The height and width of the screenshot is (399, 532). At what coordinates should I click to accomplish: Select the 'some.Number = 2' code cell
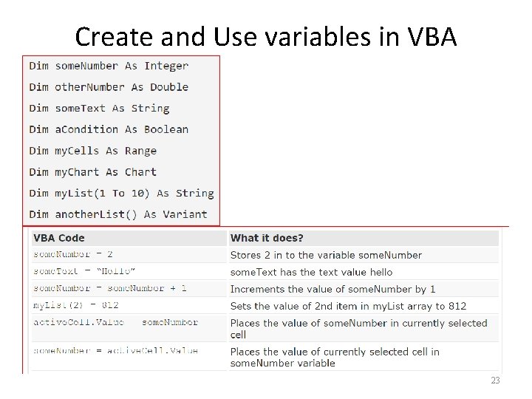tap(73, 254)
